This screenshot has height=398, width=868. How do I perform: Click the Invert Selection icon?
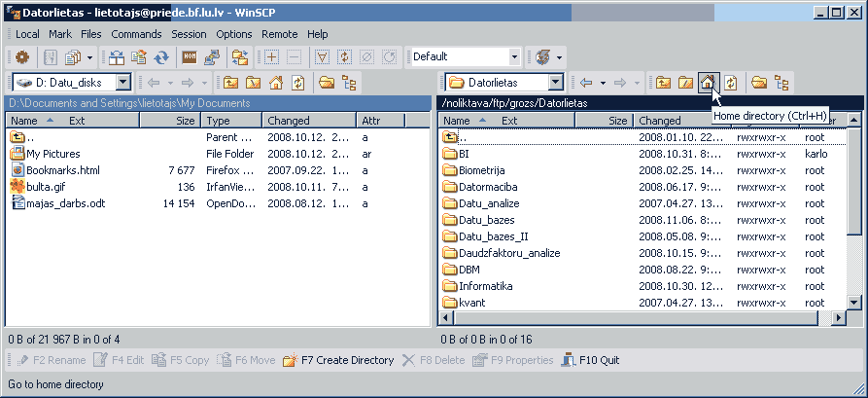coord(344,56)
